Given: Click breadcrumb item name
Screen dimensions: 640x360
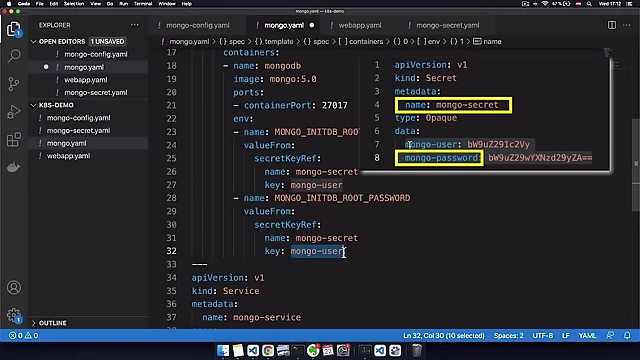Looking at the screenshot, I should click(487, 42).
